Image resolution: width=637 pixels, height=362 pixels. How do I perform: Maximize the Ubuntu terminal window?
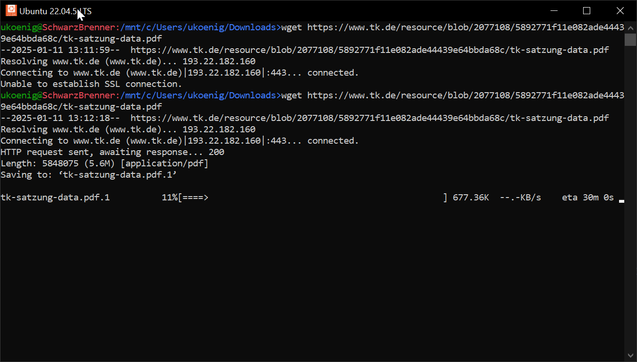click(587, 11)
